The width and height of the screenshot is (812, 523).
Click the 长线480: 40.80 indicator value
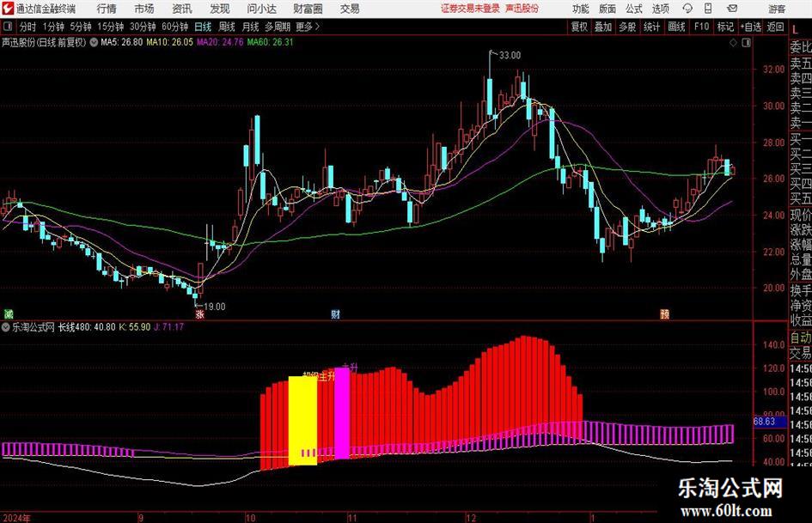(x=87, y=327)
